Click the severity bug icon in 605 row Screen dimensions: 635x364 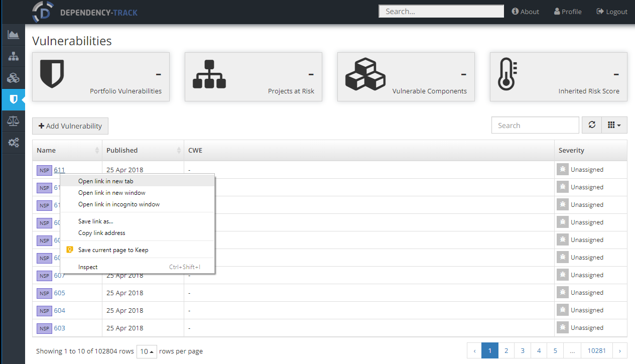(x=563, y=293)
